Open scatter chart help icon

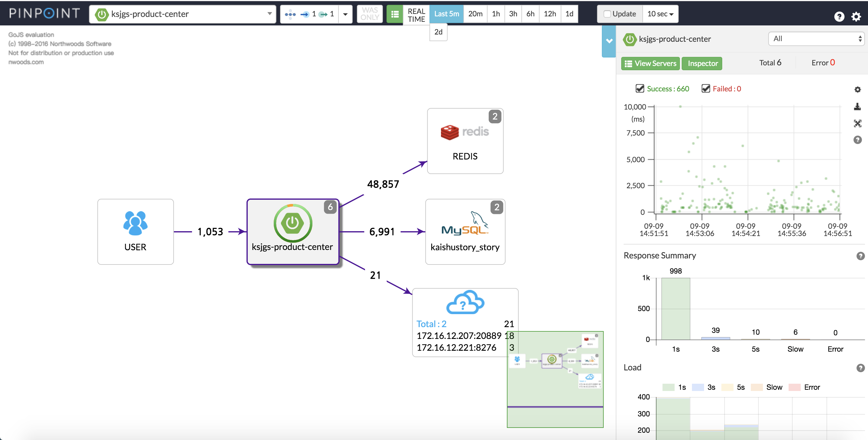point(857,140)
